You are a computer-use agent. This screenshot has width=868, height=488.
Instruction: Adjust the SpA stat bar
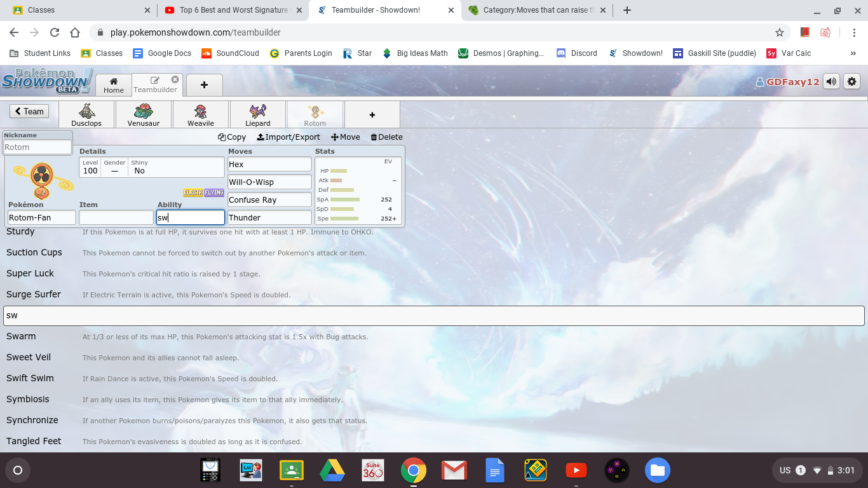tap(345, 200)
